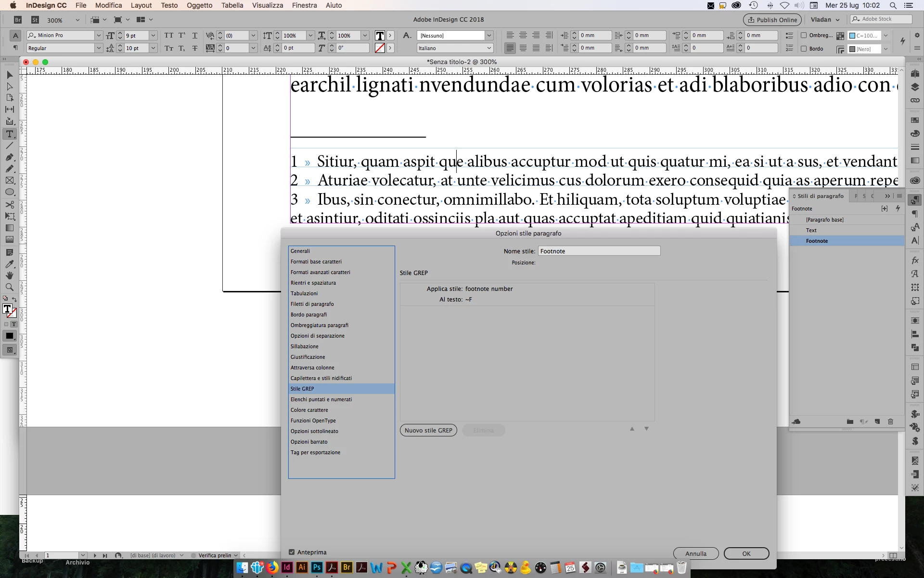This screenshot has width=924, height=578.
Task: Click the Eyedropper tool
Action: click(x=9, y=264)
